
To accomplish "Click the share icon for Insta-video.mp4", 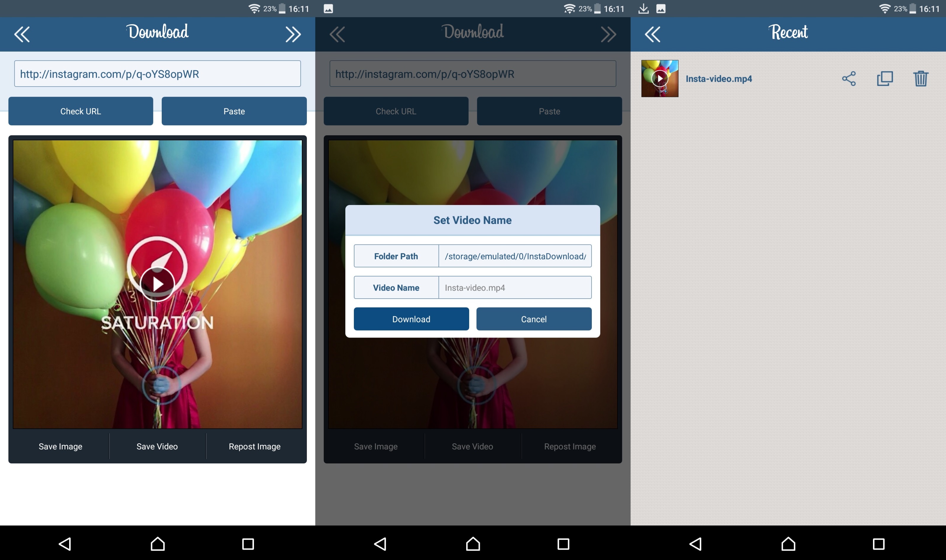I will [849, 79].
